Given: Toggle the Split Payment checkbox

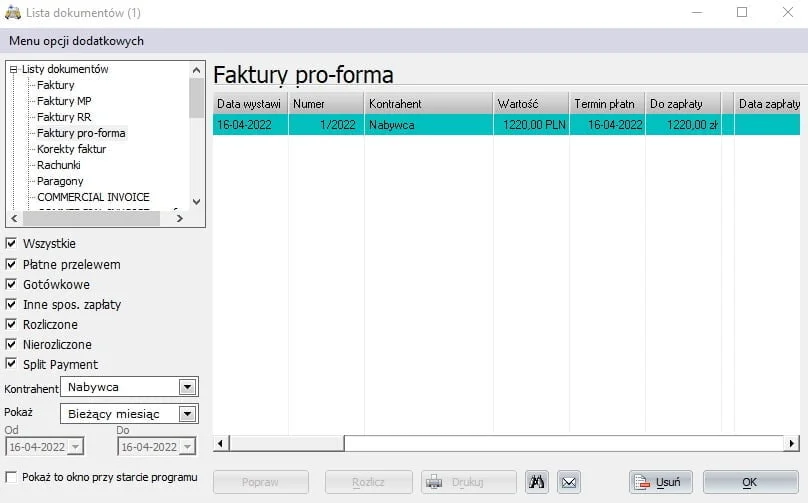Looking at the screenshot, I should point(11,363).
